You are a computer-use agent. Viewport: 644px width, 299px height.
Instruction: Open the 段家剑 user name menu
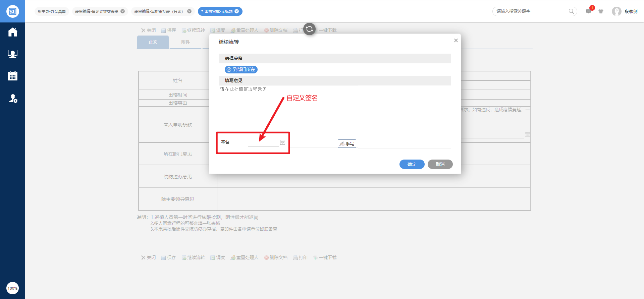pyautogui.click(x=631, y=11)
